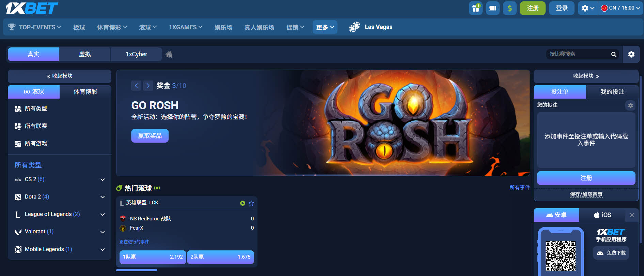
Task: Click the trophy icon beside TOP-EVENTS
Action: point(12,27)
